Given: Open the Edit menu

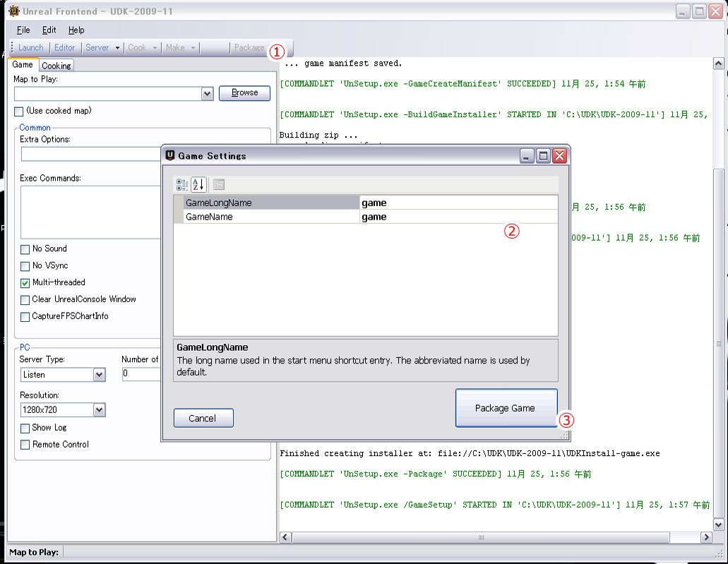Looking at the screenshot, I should coord(49,30).
